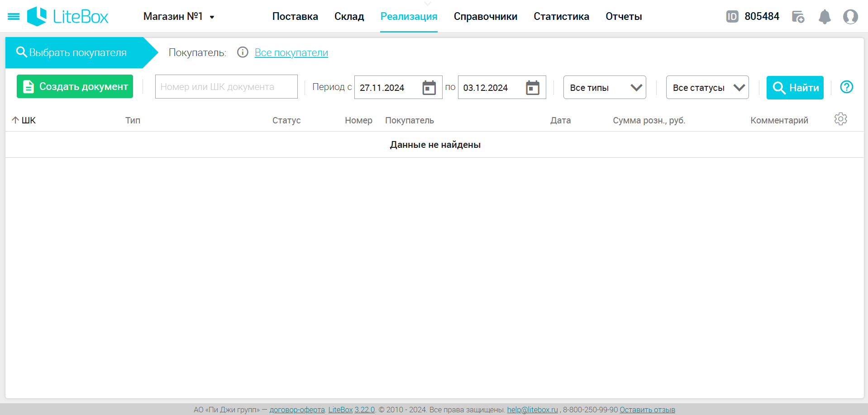Select the Реализация tab

point(409,17)
